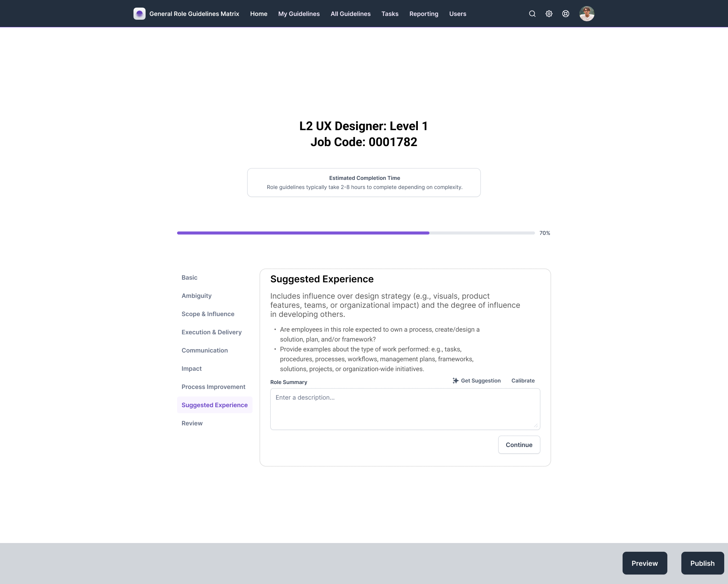The width and height of the screenshot is (728, 584).
Task: Click the Estimated Completion Time box
Action: [x=364, y=183]
